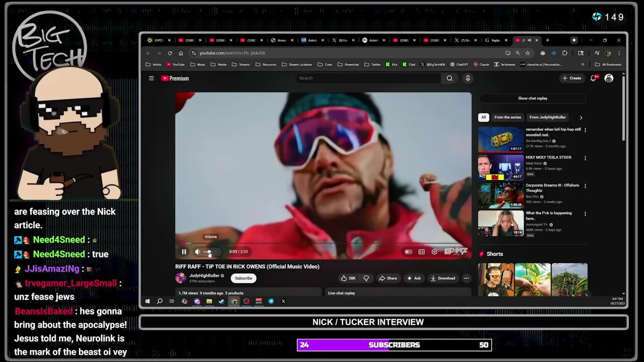Expand hidden bookmarks with the double chevron
Screen dimensions: 644x362
[x=583, y=64]
